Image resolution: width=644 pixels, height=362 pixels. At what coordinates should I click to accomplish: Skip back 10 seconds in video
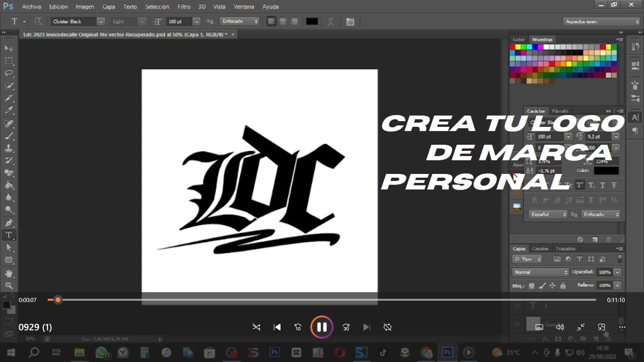[298, 327]
